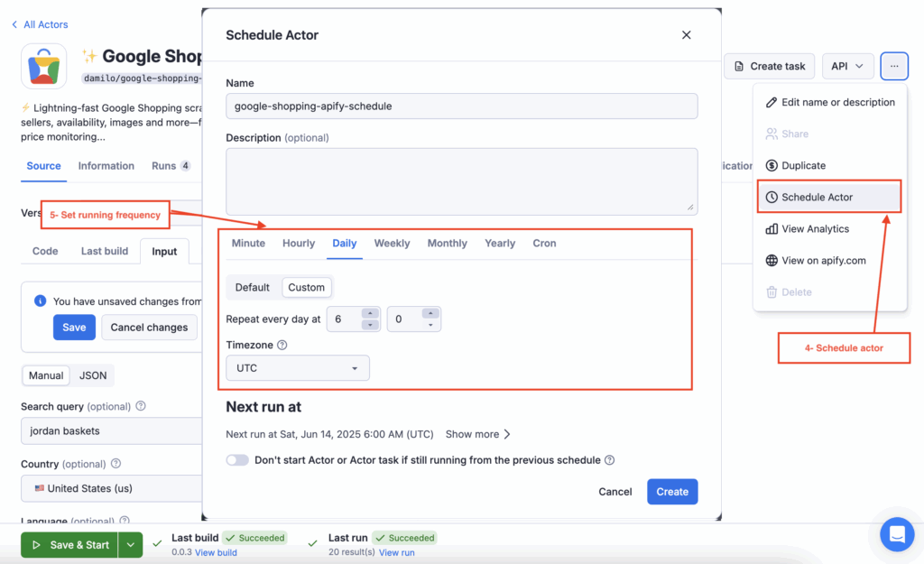Click the Create schedule button
The image size is (924, 564).
672,492
